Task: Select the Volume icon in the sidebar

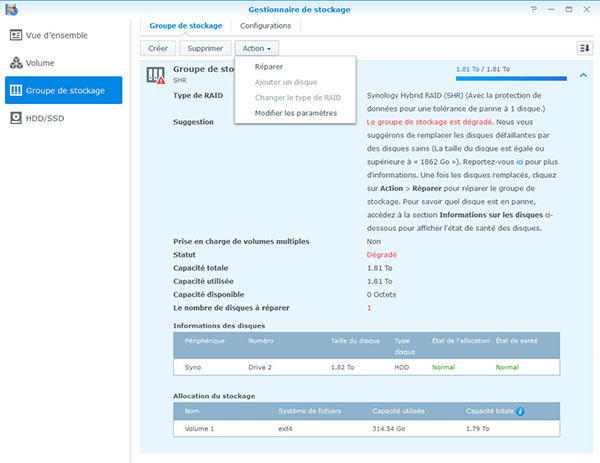Action: point(16,63)
